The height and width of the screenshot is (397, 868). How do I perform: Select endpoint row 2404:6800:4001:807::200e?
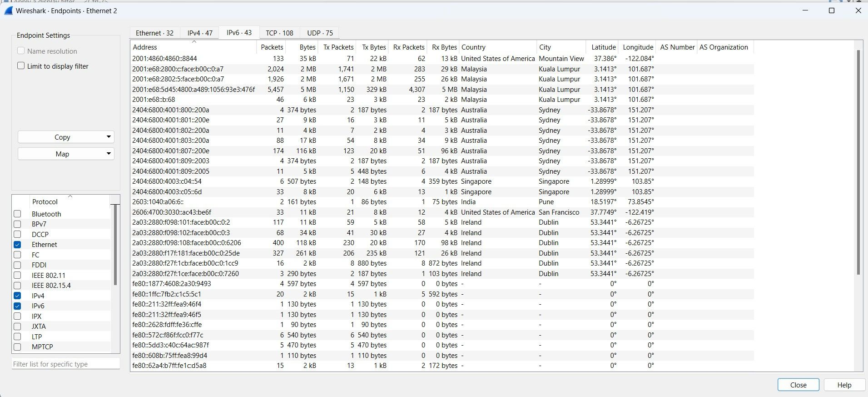pos(442,151)
